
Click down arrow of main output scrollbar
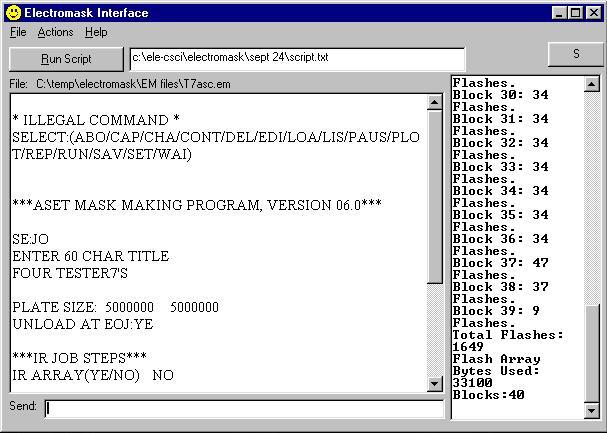click(x=434, y=383)
